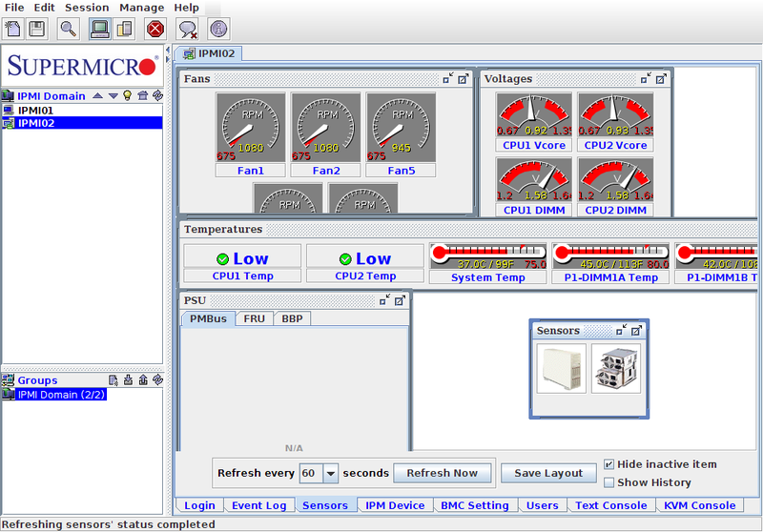Image resolution: width=763 pixels, height=532 pixels.
Task: Click the Groups refresh icon
Action: click(x=157, y=379)
